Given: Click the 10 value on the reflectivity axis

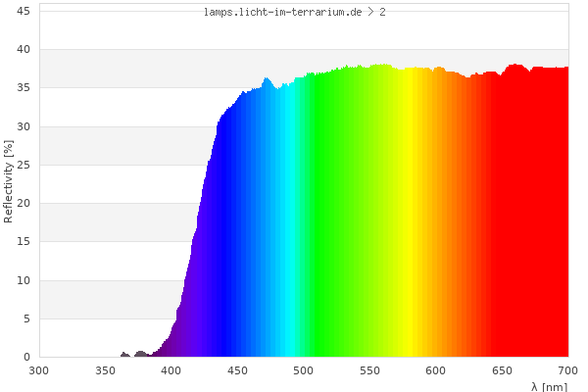Looking at the screenshot, I should point(24,281).
